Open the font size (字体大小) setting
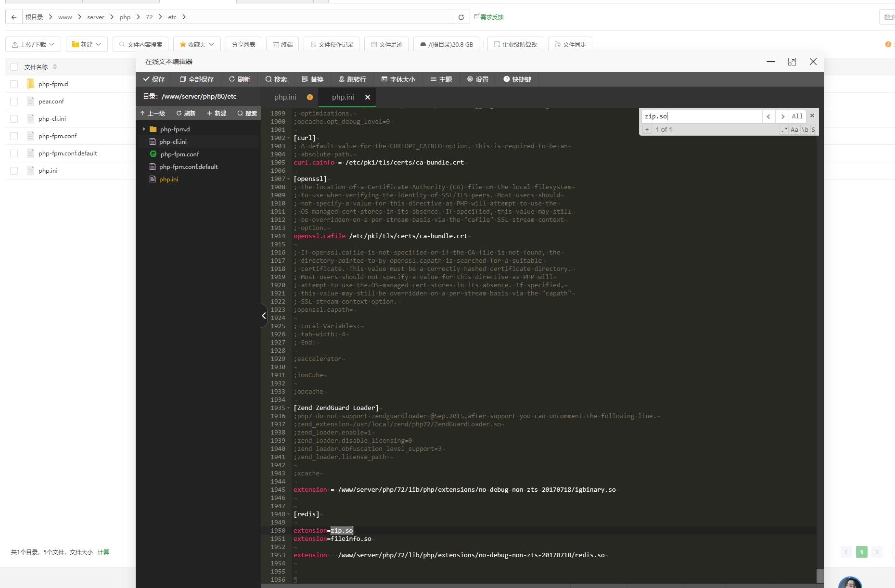The image size is (895, 588). point(398,79)
